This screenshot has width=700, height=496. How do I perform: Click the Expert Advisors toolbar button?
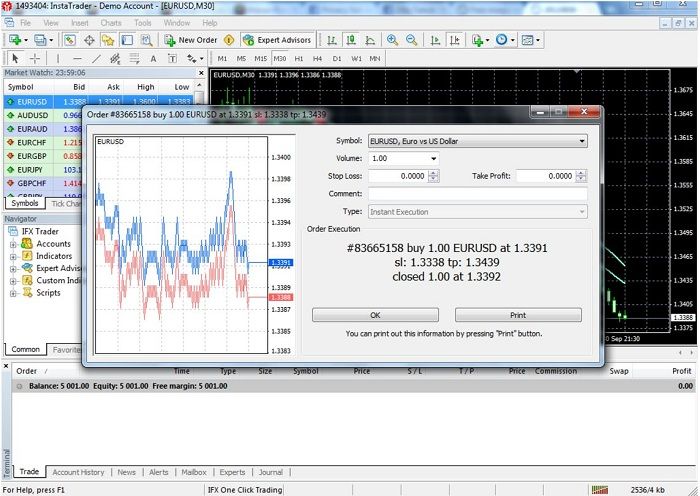coord(277,40)
